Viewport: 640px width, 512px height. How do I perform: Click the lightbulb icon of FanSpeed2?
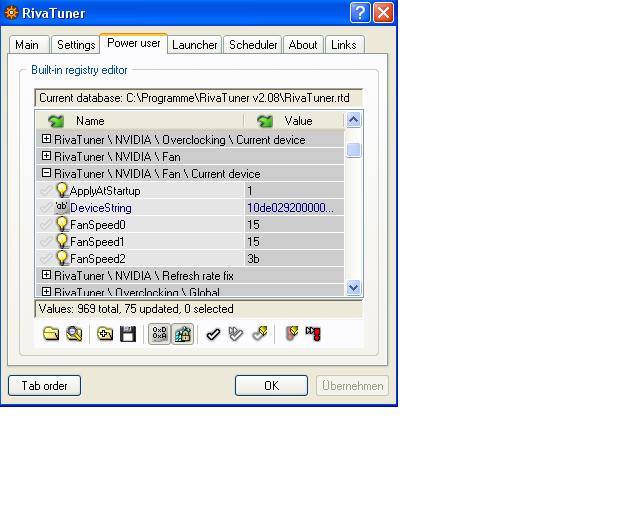pyautogui.click(x=62, y=258)
